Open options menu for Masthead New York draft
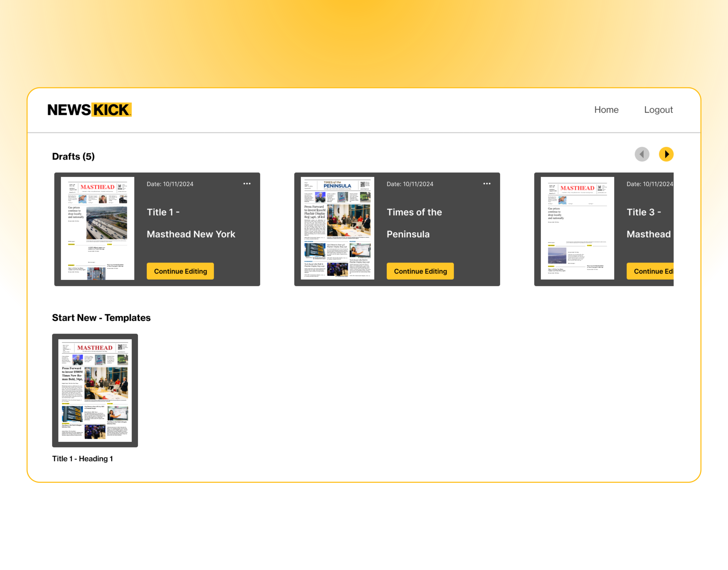Image resolution: width=728 pixels, height=570 pixels. 247,183
